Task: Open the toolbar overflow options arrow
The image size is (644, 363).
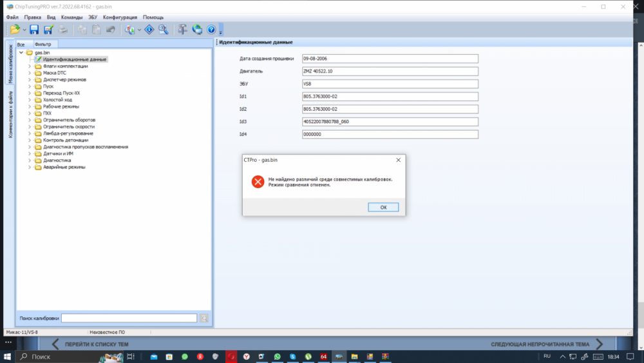Action: coord(220,31)
